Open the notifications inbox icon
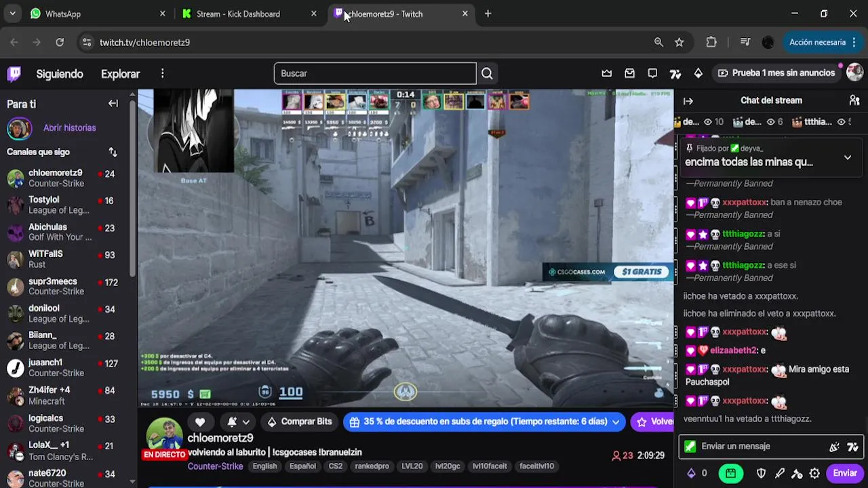The image size is (868, 488). (630, 73)
